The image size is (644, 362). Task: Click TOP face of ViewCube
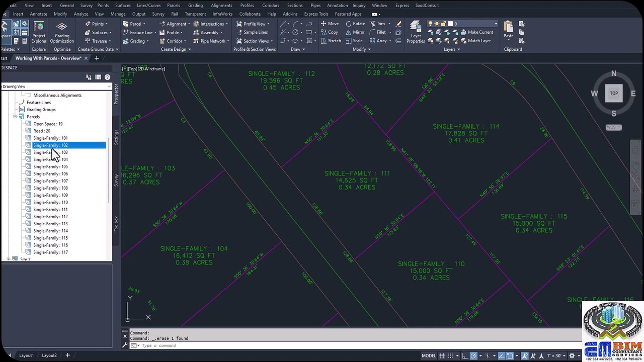pos(614,93)
